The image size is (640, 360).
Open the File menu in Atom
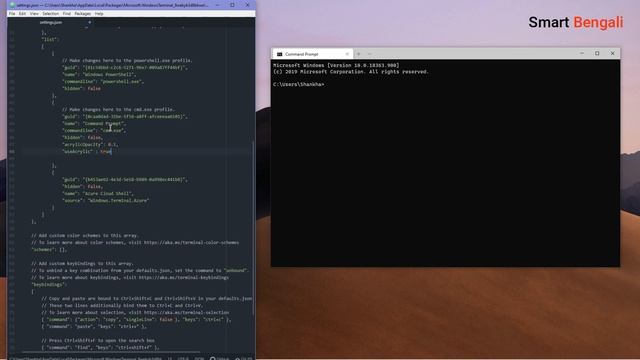12,13
